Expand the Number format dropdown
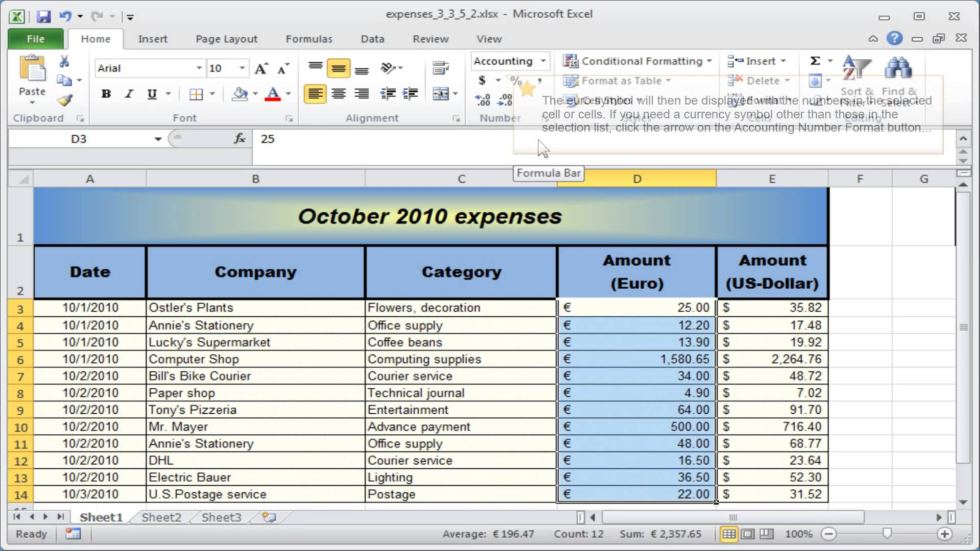 click(543, 61)
